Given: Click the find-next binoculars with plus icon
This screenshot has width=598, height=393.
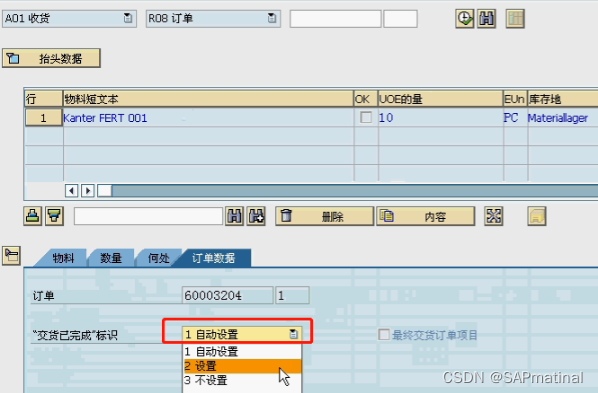Looking at the screenshot, I should point(256,216).
